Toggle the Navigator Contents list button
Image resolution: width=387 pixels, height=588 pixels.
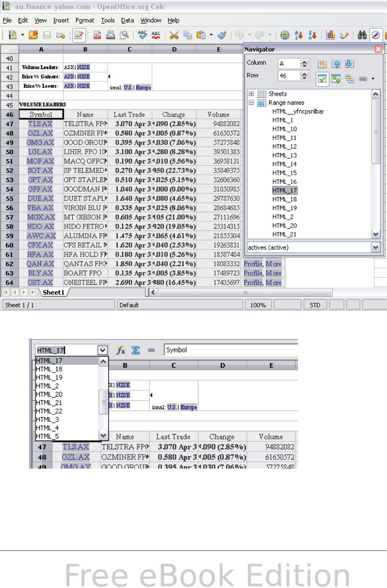[322, 79]
